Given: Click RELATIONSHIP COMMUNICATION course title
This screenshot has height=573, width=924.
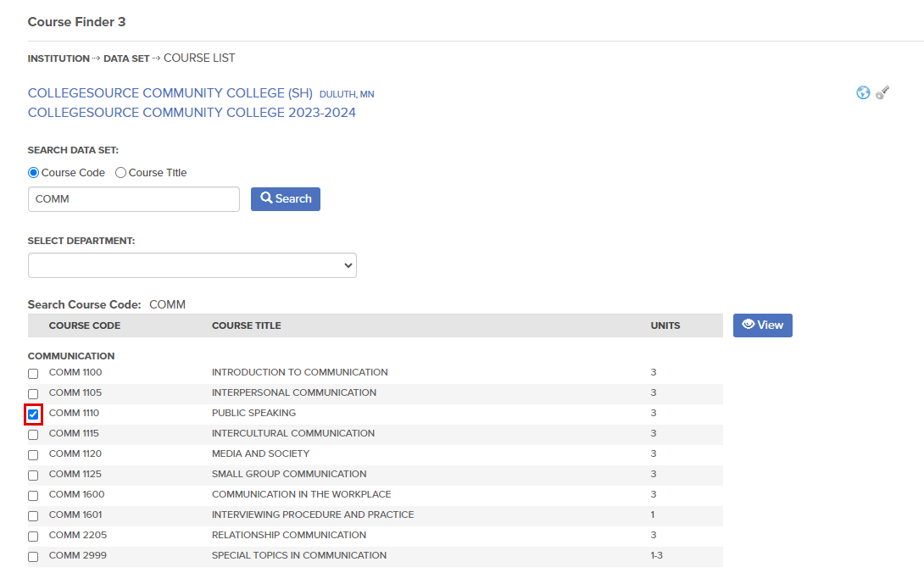Looking at the screenshot, I should [289, 535].
